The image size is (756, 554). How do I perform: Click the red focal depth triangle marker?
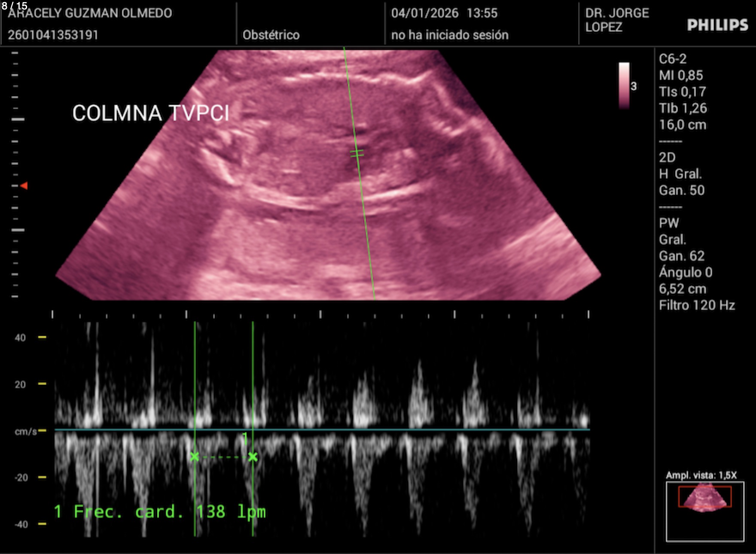coord(24,186)
